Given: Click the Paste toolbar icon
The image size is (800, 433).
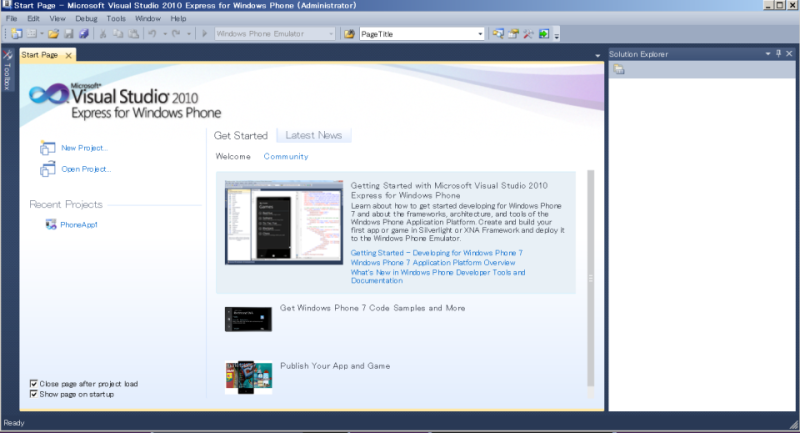Looking at the screenshot, I should pyautogui.click(x=133, y=34).
